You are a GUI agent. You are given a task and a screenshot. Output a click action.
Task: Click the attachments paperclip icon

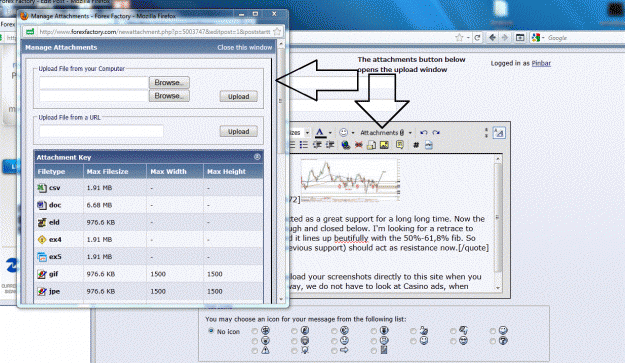402,133
